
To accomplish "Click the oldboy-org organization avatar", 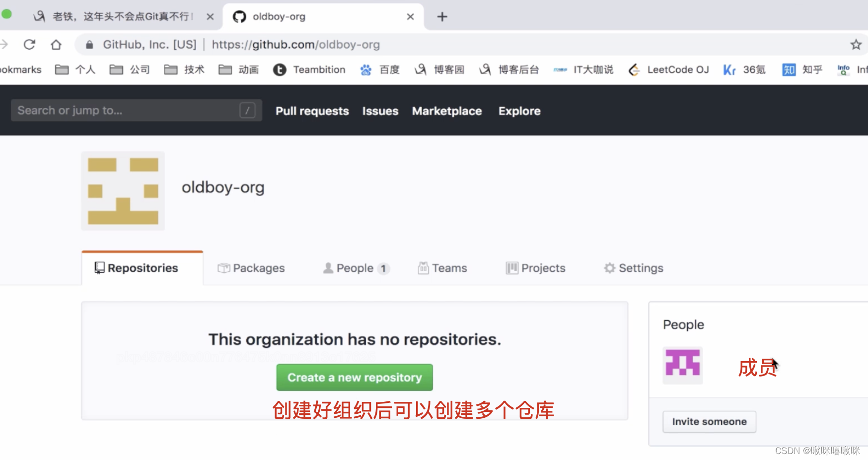I will (x=123, y=191).
